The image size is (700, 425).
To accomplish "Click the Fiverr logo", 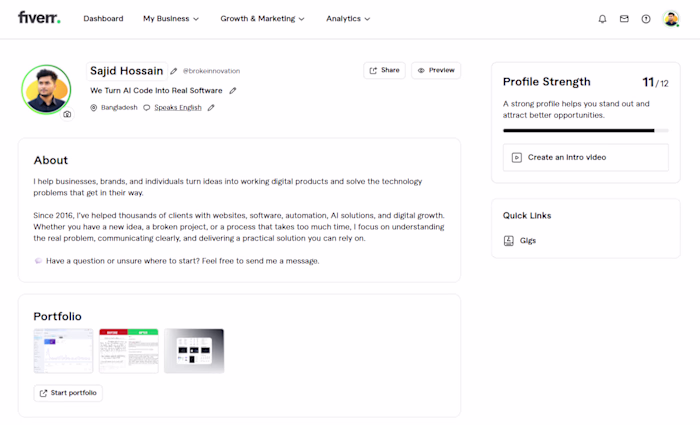I will [x=39, y=18].
